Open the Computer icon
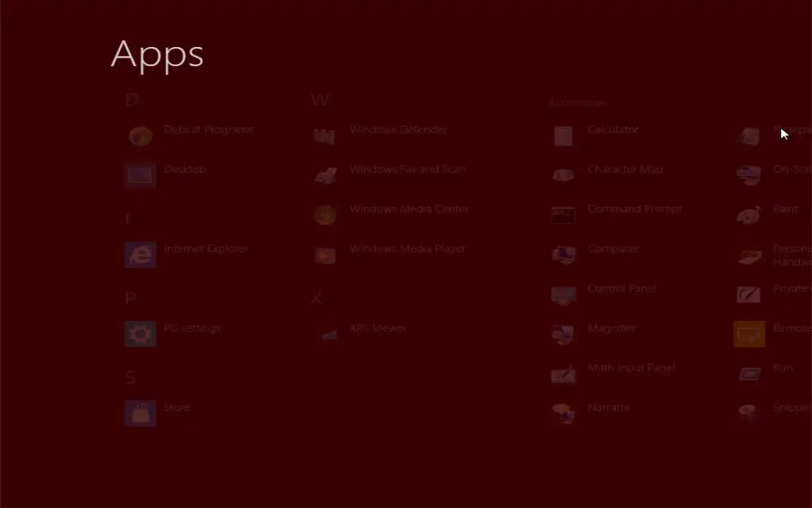Viewport: 812px width, 508px height. click(563, 255)
